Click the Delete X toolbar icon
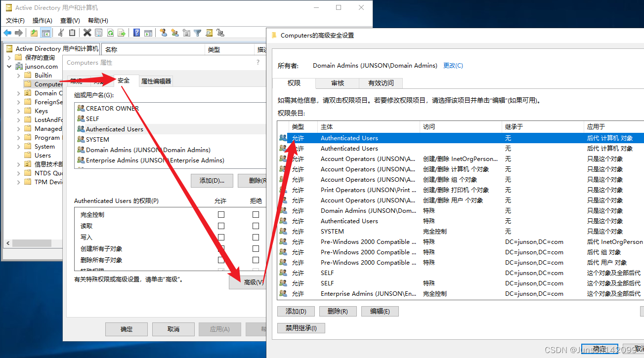Screen dimensions: 644x358 [x=87, y=33]
